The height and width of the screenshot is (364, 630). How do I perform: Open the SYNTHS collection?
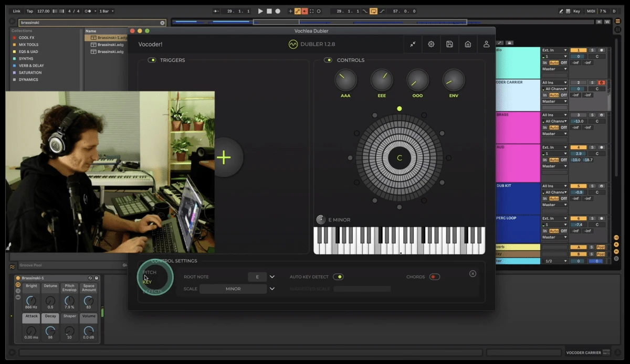pos(26,59)
